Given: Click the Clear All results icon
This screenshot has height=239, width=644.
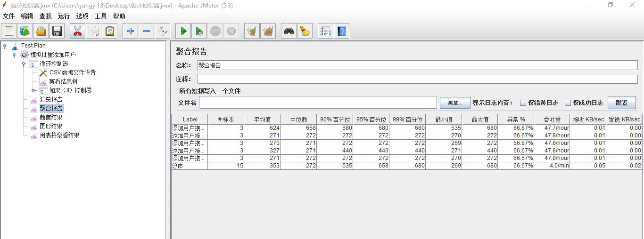Looking at the screenshot, I should click(x=268, y=32).
